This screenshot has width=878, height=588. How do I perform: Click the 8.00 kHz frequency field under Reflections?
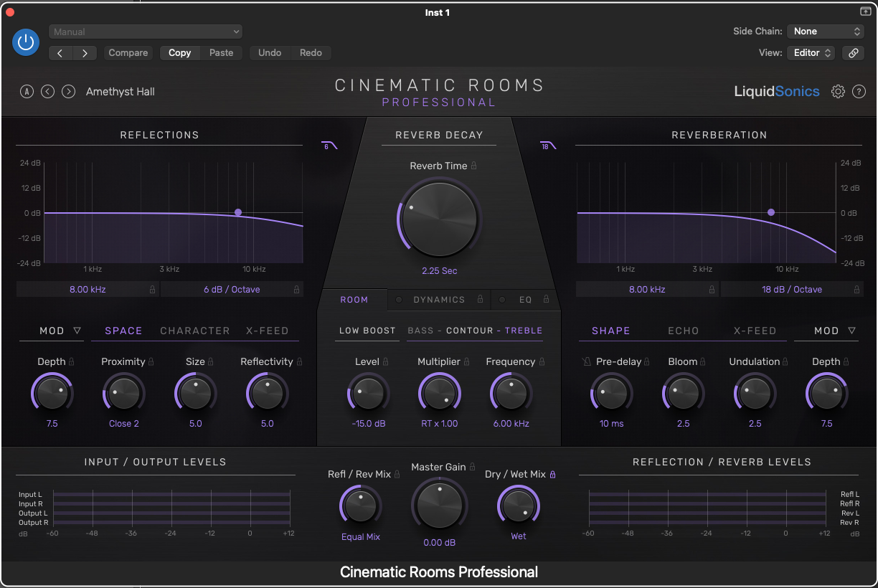tap(88, 289)
